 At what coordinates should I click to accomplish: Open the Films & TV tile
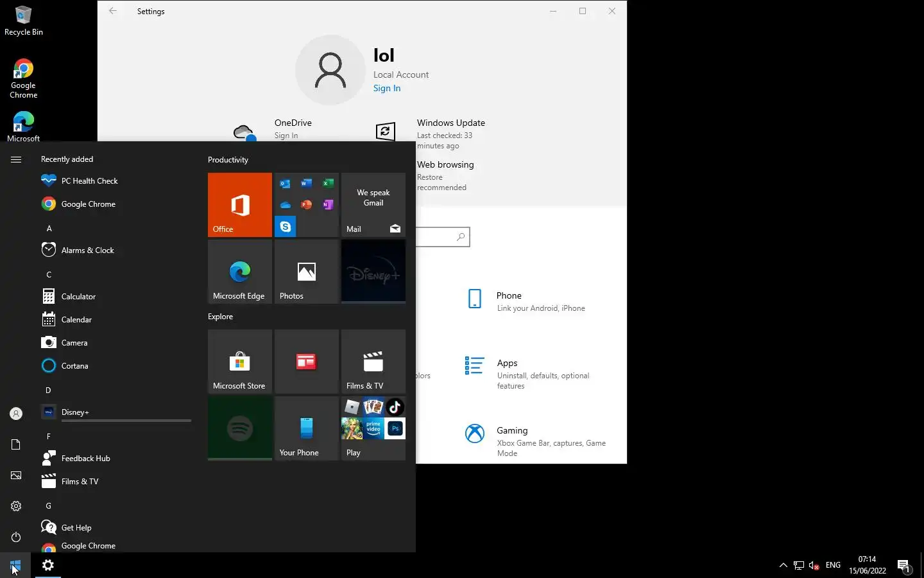tap(373, 362)
